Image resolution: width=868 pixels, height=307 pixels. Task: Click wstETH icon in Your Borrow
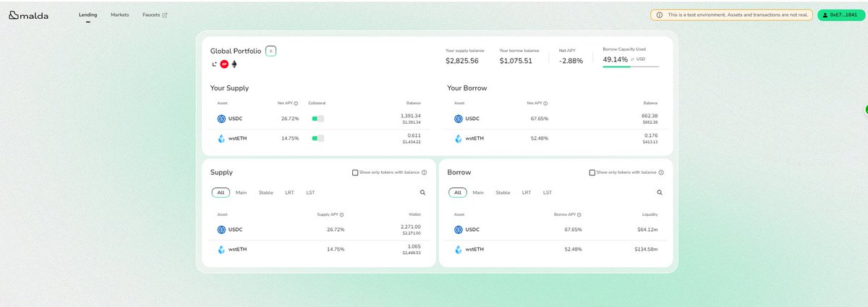click(x=459, y=138)
